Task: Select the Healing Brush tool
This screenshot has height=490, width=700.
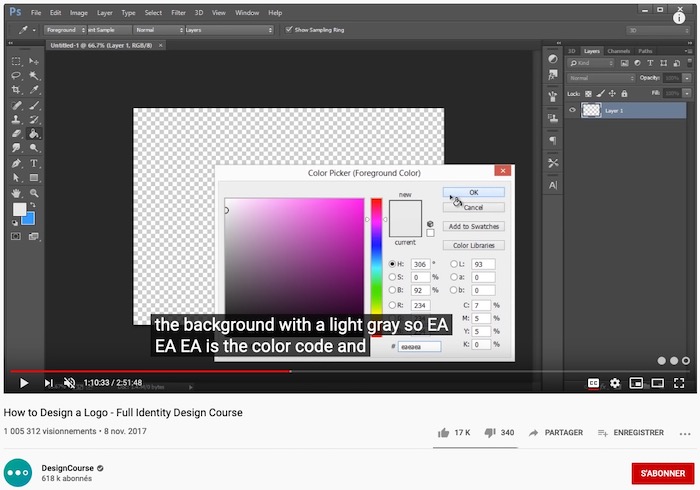Action: click(x=16, y=105)
